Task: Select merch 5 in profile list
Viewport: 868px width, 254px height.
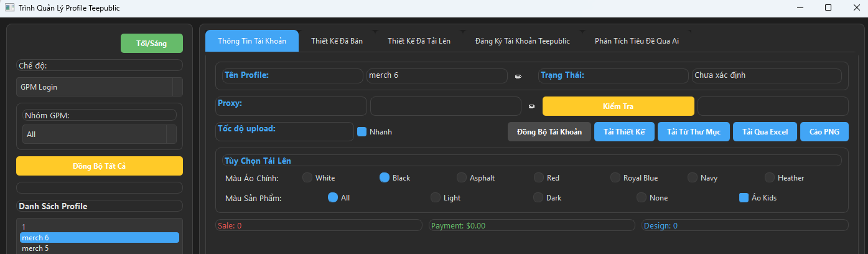Action: tap(35, 248)
